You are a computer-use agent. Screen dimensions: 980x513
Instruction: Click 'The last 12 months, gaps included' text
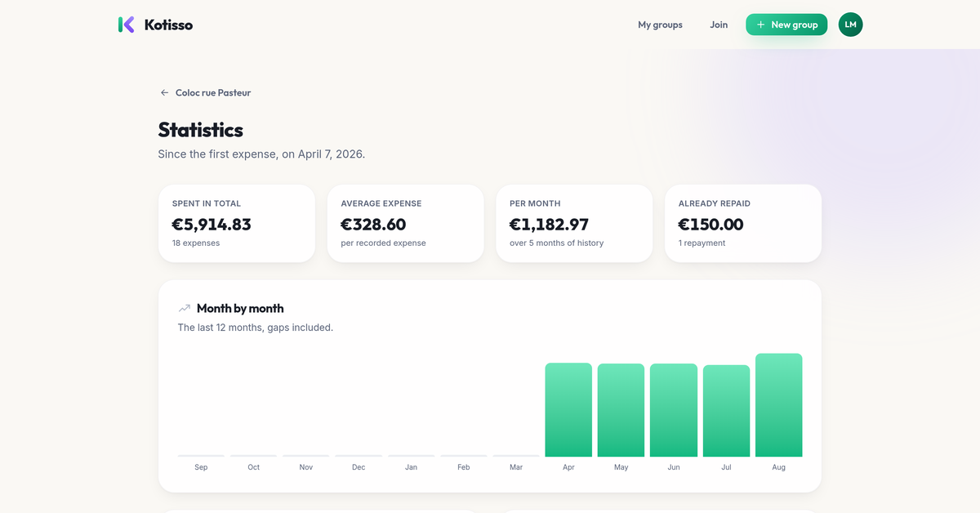(x=256, y=328)
